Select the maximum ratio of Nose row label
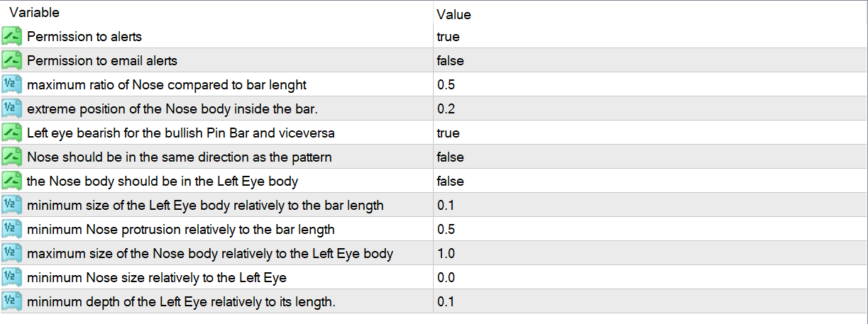 (x=166, y=85)
